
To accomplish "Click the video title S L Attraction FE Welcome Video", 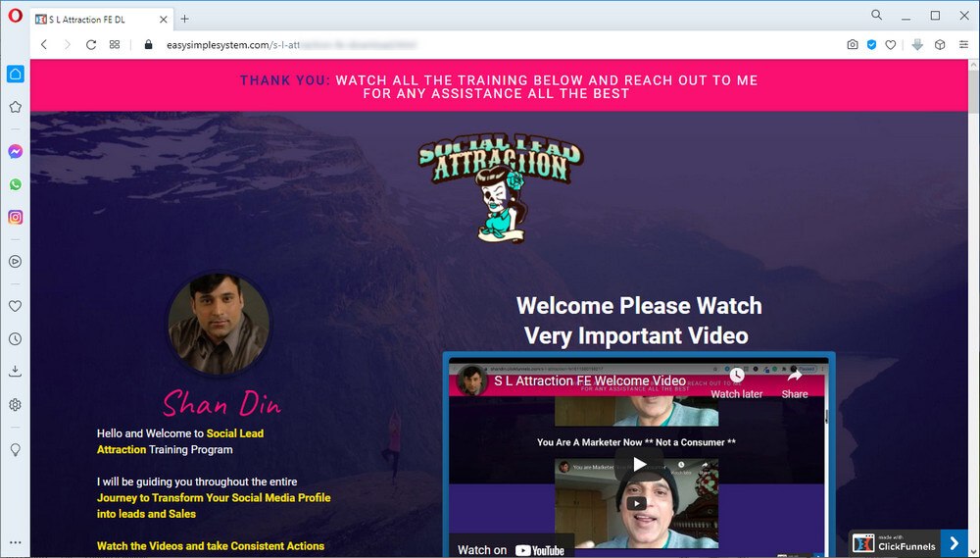I will [x=589, y=380].
